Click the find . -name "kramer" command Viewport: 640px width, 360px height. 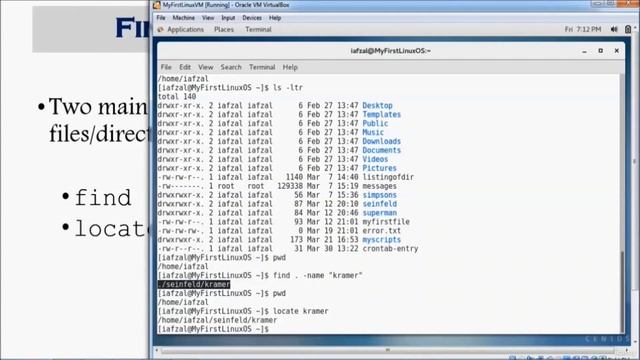click(318, 276)
